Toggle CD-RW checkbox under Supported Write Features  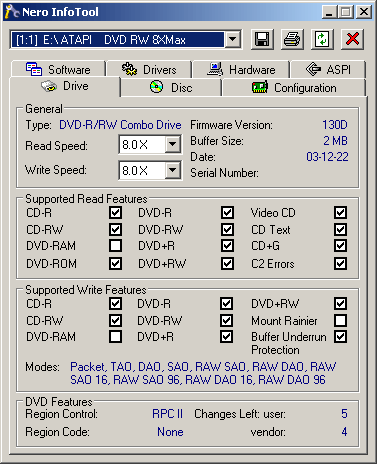(115, 321)
